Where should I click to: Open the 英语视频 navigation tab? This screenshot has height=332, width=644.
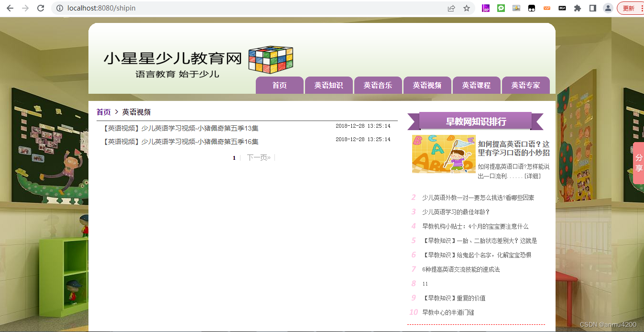pyautogui.click(x=427, y=85)
